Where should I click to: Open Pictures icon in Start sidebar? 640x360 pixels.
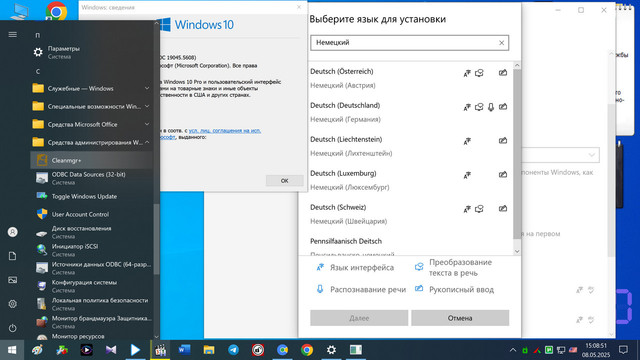(x=13, y=280)
